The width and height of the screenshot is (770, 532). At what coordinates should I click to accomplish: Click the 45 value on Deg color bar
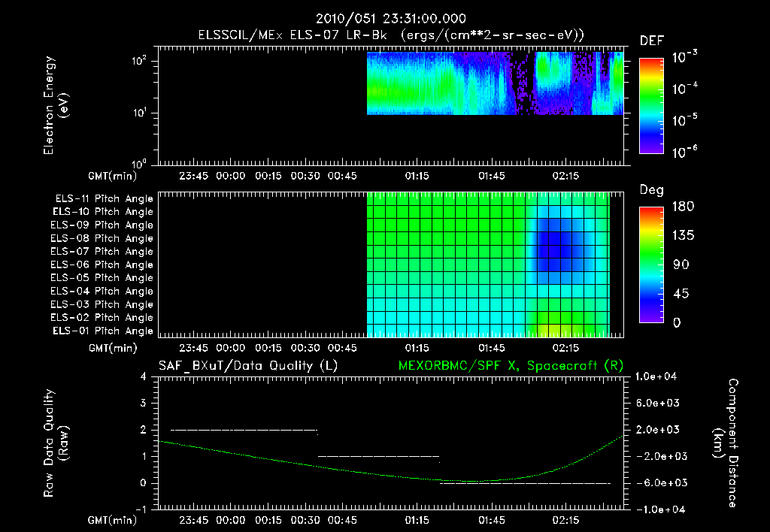coord(681,294)
